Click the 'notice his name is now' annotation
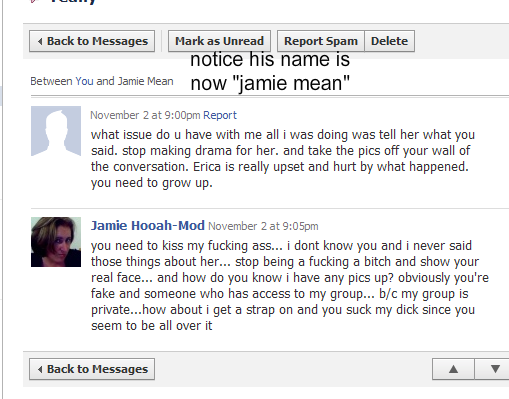The height and width of the screenshot is (399, 509). click(x=270, y=71)
